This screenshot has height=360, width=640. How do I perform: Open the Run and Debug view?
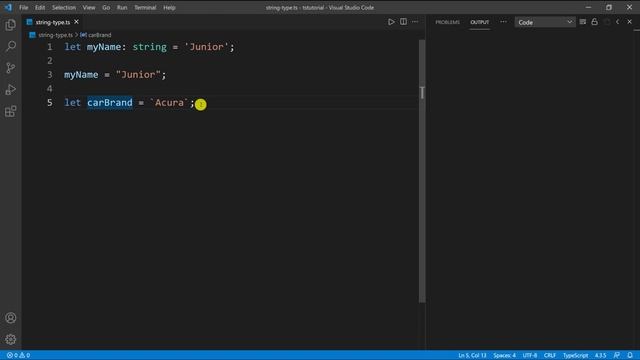[x=11, y=90]
